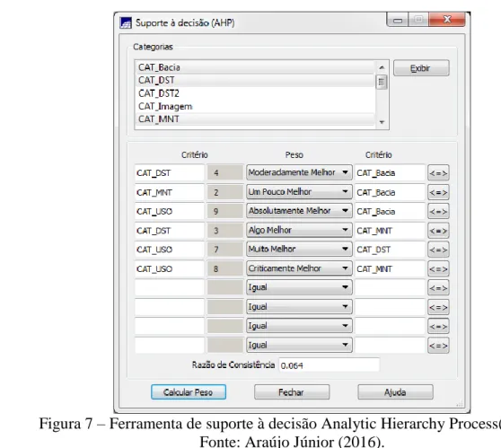The image size is (501, 448).
Task: Select CAT_MNT in Categorias list
Action: click(255, 119)
